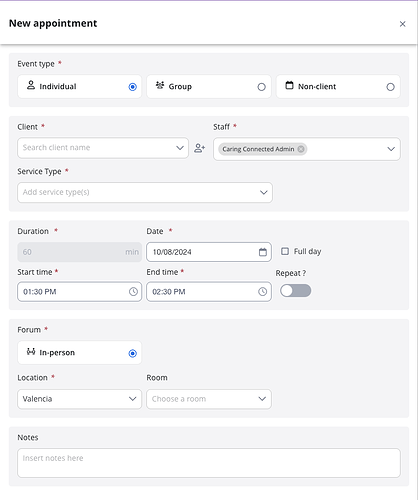
Task: Close the New appointment dialog
Action: pyautogui.click(x=403, y=24)
